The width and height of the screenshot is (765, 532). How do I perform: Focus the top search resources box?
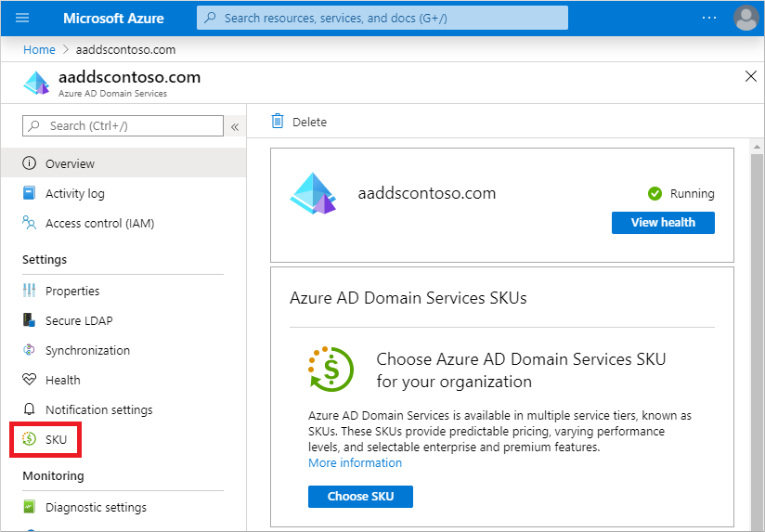(382, 18)
